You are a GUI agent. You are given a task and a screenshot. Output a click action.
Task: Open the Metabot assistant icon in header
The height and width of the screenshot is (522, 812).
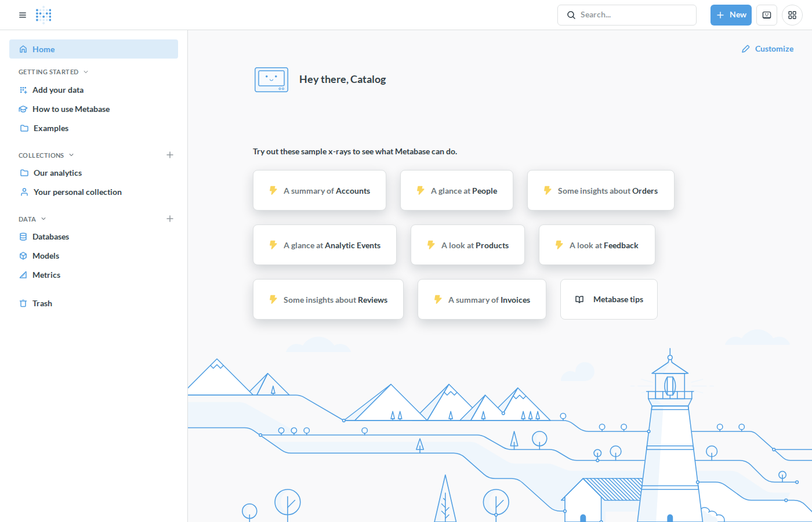(767, 15)
